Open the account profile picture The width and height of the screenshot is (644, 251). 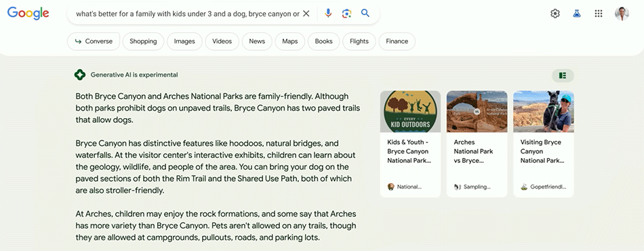622,14
